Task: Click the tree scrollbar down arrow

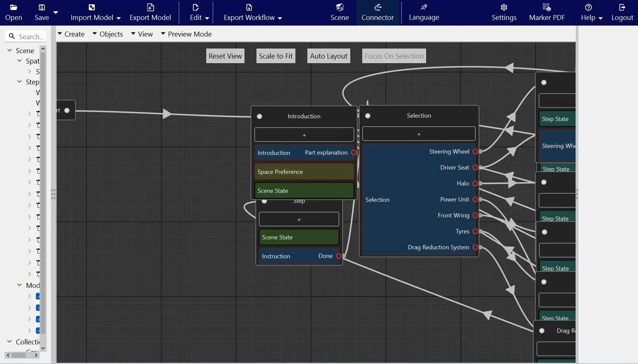Action: [x=43, y=348]
